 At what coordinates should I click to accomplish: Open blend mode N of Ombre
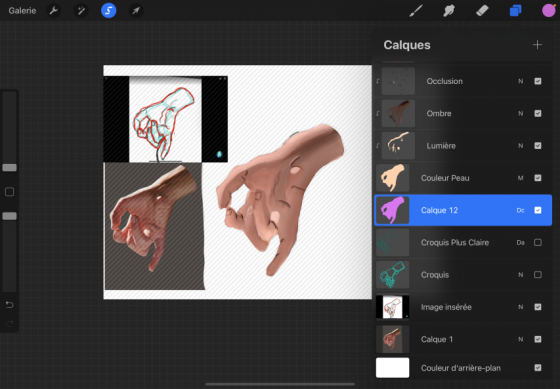tap(521, 113)
